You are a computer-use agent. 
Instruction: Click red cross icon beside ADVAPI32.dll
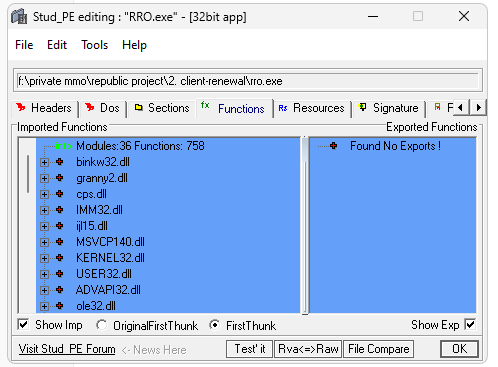pos(60,290)
